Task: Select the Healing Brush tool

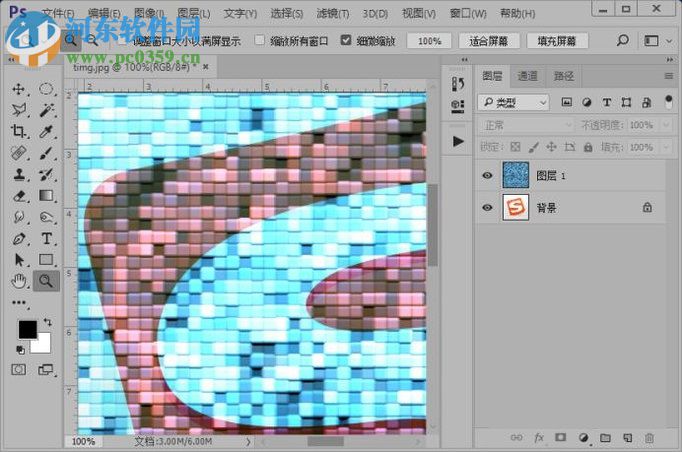Action: click(18, 153)
